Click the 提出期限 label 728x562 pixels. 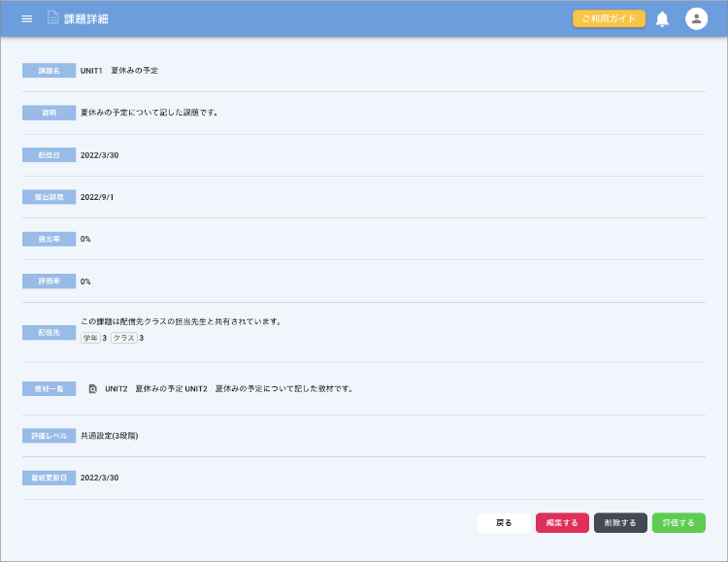49,197
